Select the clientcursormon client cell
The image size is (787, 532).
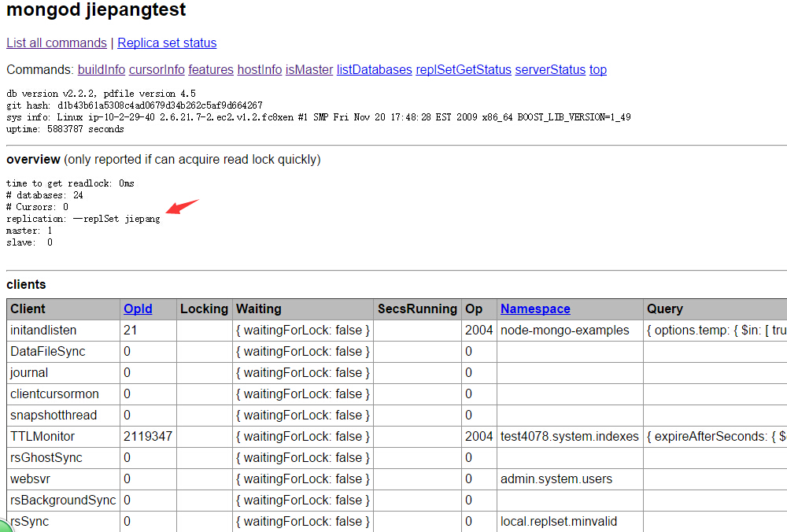[63, 394]
